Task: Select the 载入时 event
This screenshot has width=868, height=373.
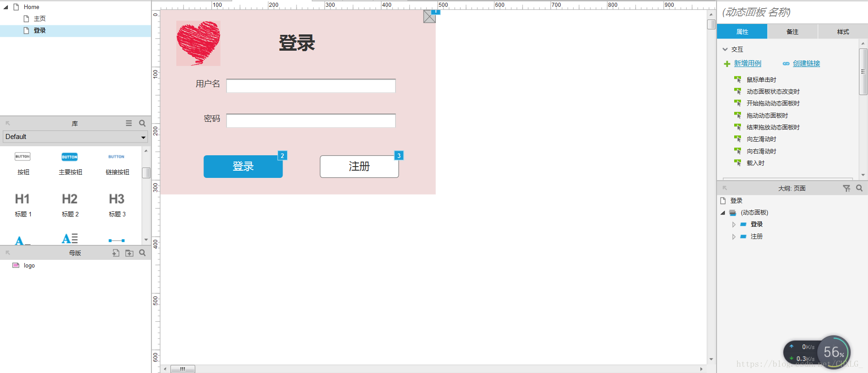Action: (x=755, y=163)
